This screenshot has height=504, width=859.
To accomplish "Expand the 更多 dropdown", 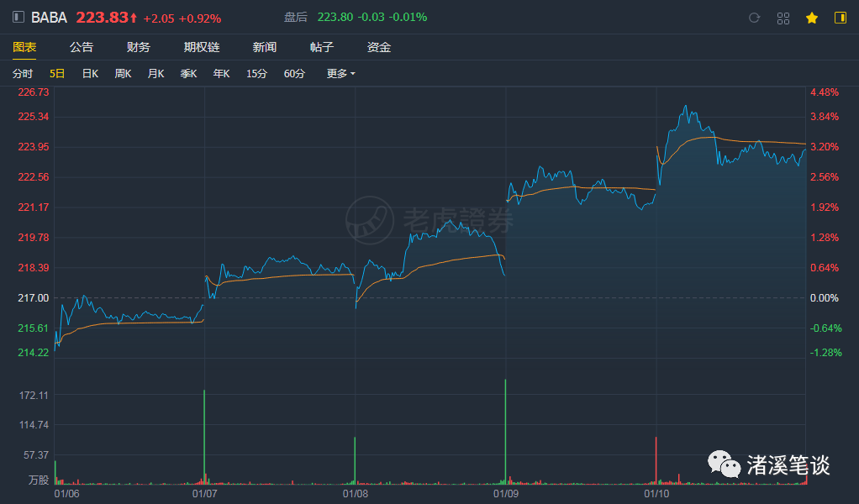I will (340, 73).
